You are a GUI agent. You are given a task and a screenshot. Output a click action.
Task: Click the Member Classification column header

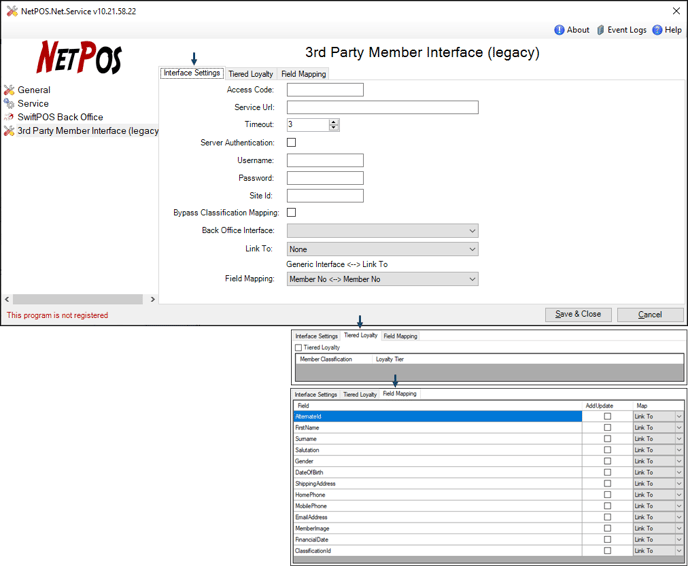click(x=326, y=359)
